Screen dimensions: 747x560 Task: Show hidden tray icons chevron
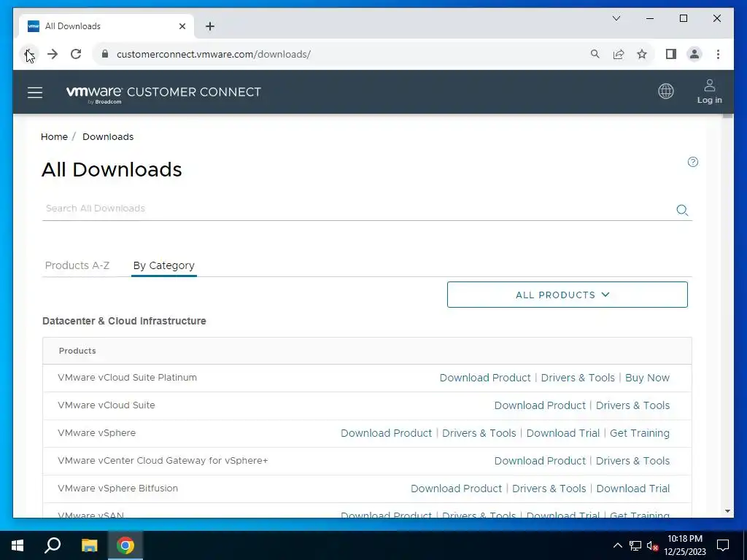point(617,545)
